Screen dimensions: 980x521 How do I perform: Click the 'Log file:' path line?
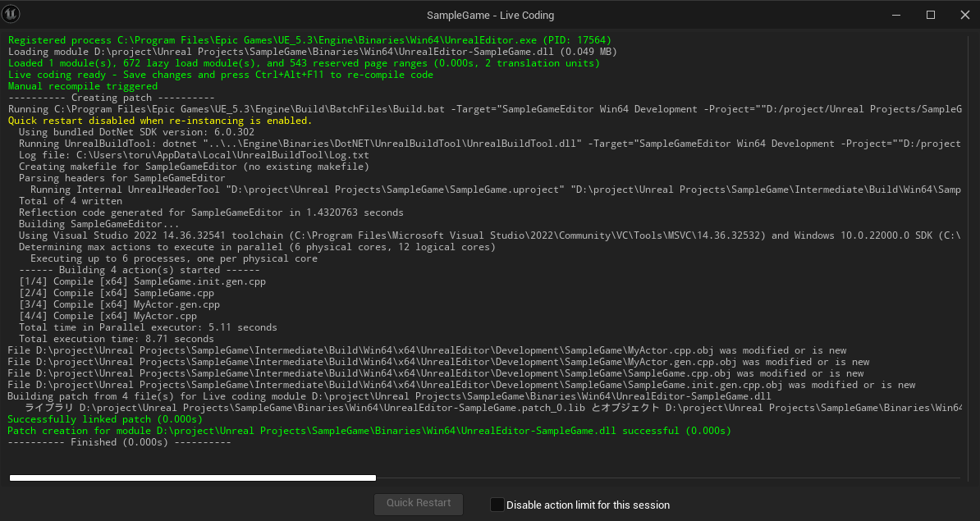coord(194,155)
